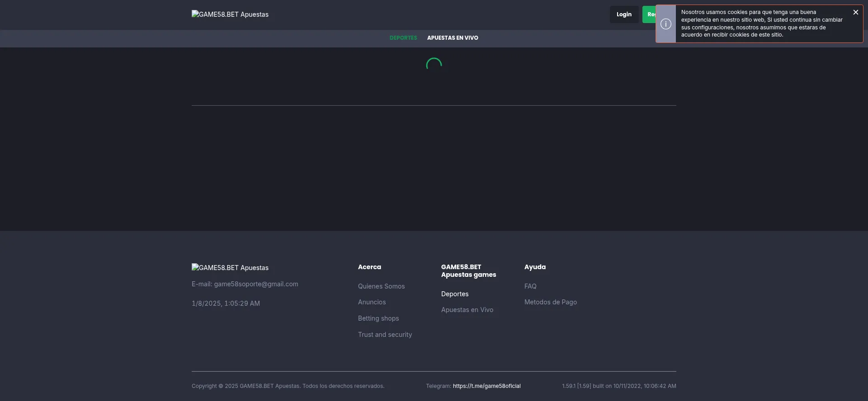Image resolution: width=868 pixels, height=401 pixels.
Task: Open the Telegram game58oficial link
Action: coord(486,386)
